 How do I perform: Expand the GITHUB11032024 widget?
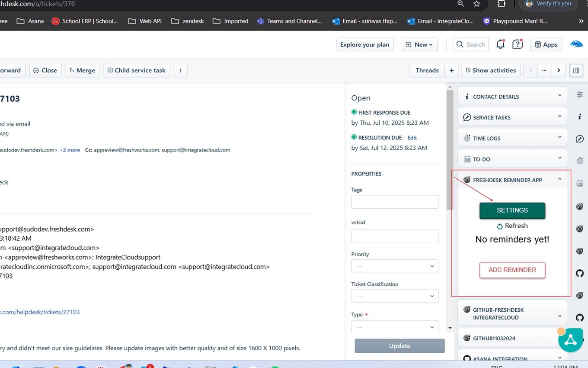pos(512,338)
